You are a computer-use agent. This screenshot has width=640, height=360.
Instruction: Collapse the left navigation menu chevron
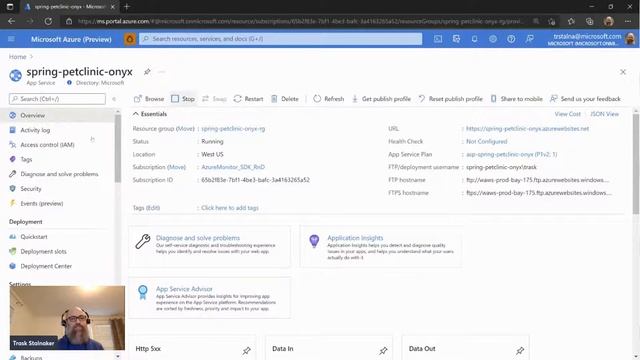click(114, 99)
